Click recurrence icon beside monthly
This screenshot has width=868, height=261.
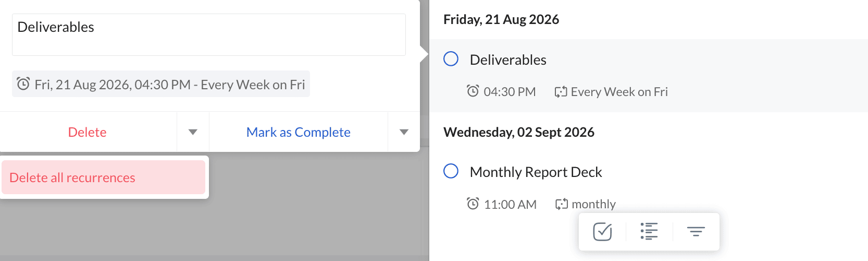coord(561,204)
